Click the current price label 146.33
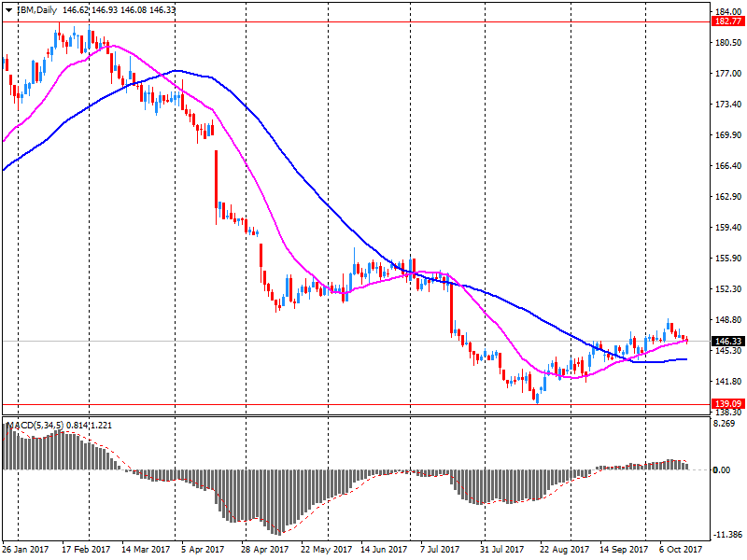This screenshot has width=747, height=560. tap(728, 341)
